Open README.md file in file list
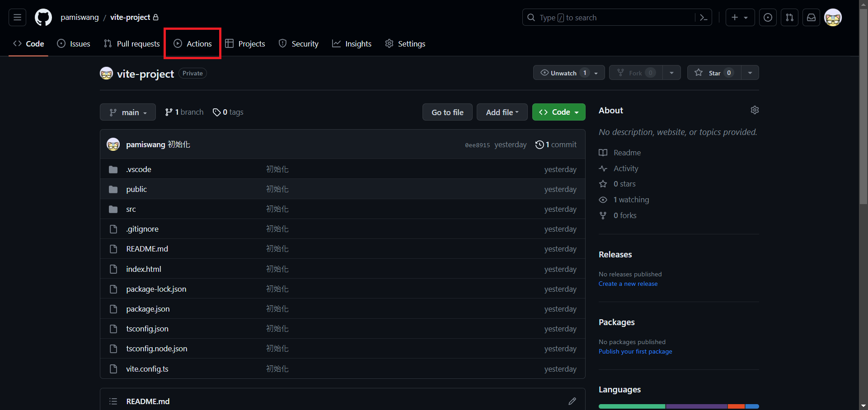The width and height of the screenshot is (868, 410). point(147,249)
